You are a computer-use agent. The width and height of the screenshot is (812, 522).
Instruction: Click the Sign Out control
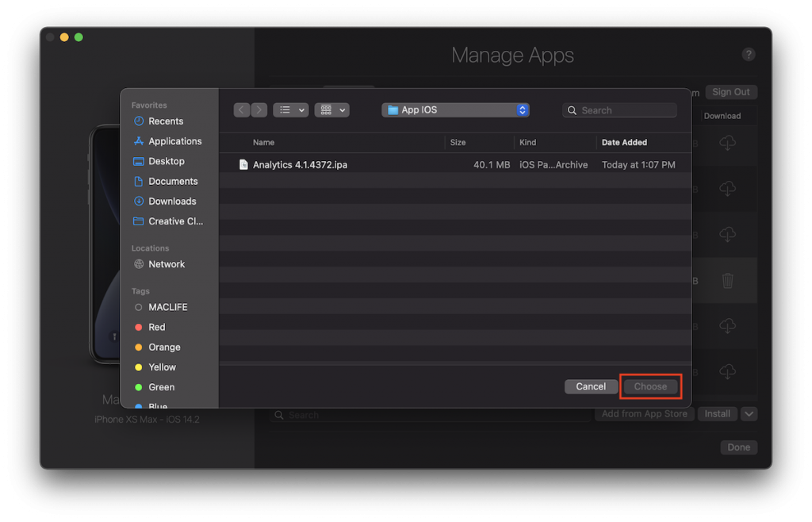coord(730,91)
